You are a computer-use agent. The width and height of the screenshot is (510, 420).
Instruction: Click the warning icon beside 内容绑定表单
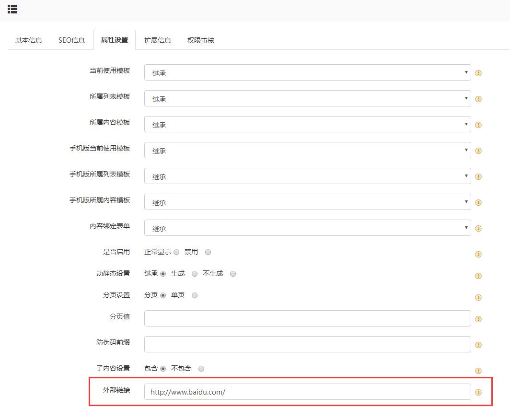coord(478,228)
